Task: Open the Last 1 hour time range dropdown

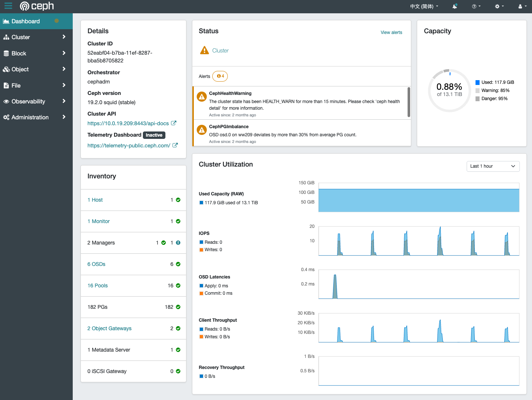Action: [492, 166]
